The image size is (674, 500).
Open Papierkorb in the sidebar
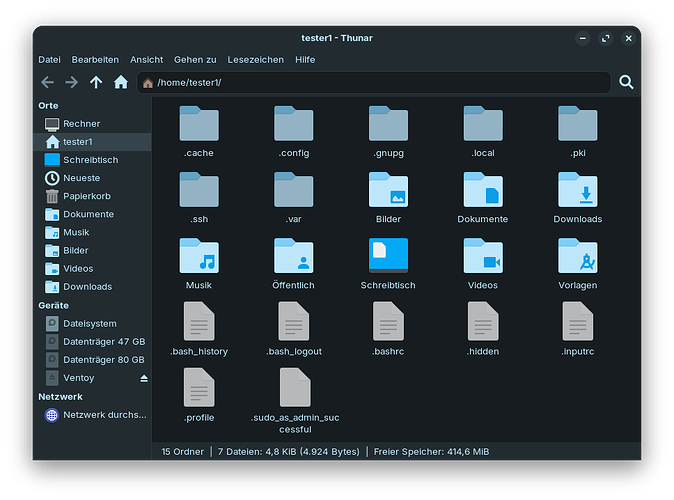[x=88, y=196]
